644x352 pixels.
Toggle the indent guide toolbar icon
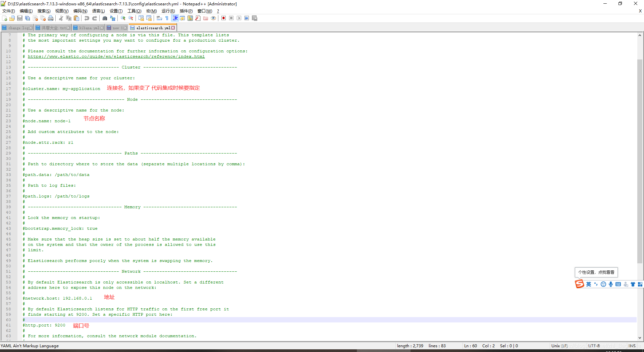pos(175,18)
